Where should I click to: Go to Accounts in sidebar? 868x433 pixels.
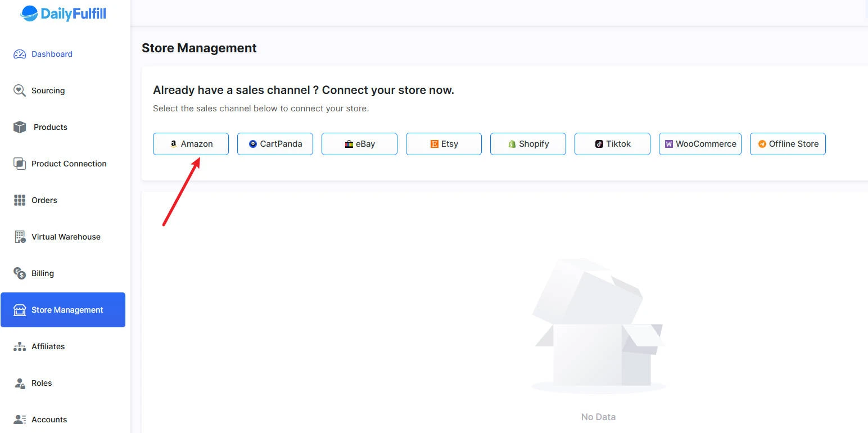[49, 420]
